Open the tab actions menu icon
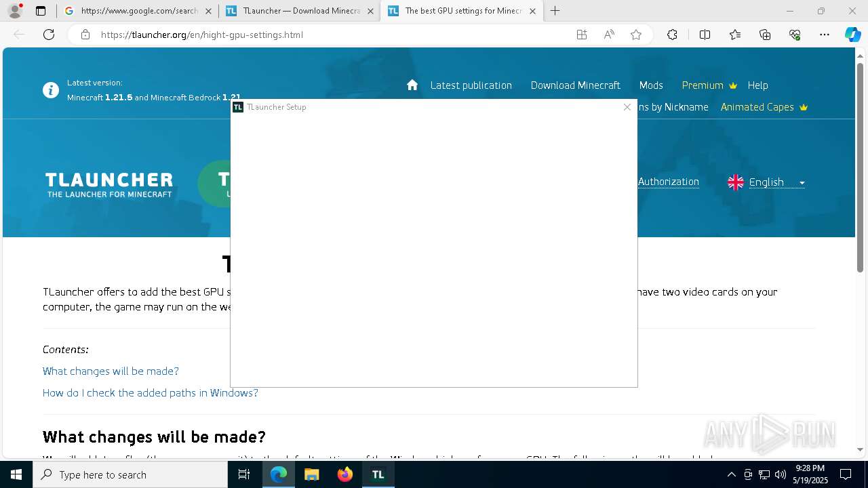The image size is (868, 488). click(x=41, y=11)
